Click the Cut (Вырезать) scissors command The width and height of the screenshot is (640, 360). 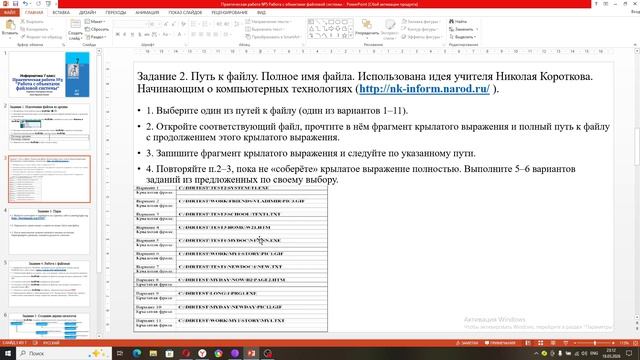[x=32, y=21]
